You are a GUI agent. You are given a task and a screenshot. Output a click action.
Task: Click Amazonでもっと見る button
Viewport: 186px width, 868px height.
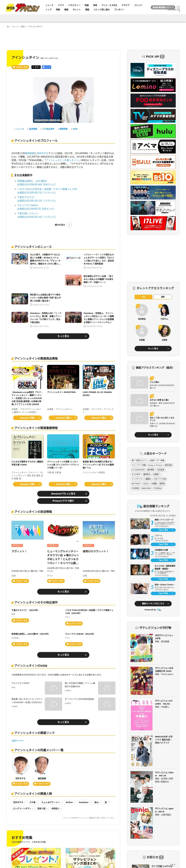[x=63, y=494]
